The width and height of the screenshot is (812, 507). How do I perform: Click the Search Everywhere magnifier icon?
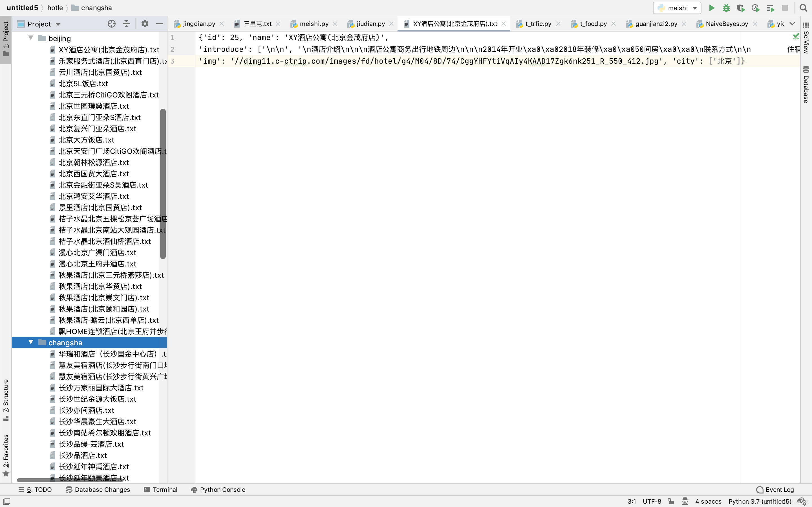[803, 8]
